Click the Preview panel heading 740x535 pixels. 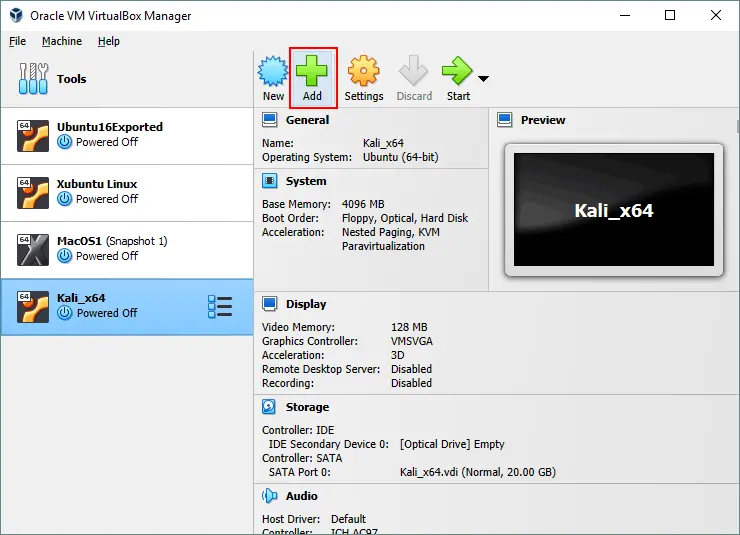543,120
